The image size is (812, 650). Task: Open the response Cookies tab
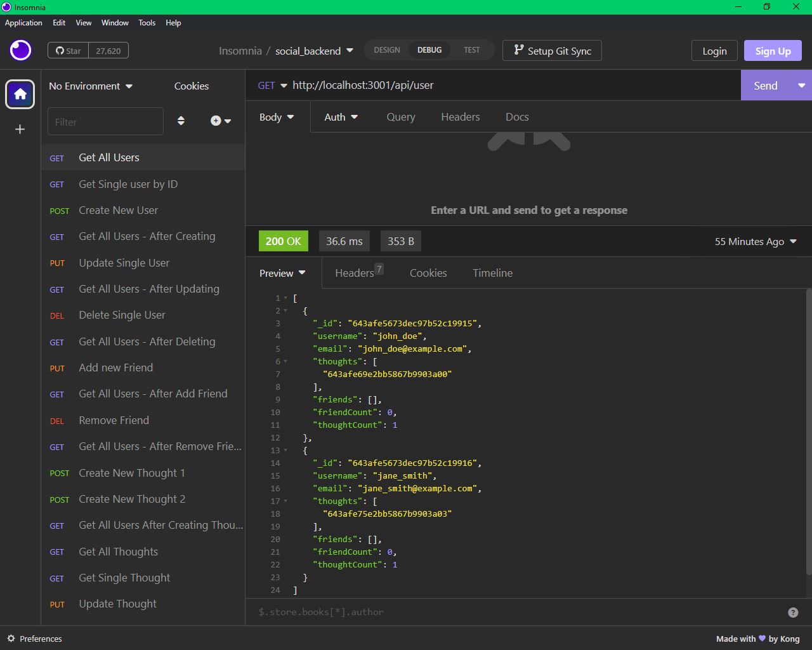tap(428, 273)
